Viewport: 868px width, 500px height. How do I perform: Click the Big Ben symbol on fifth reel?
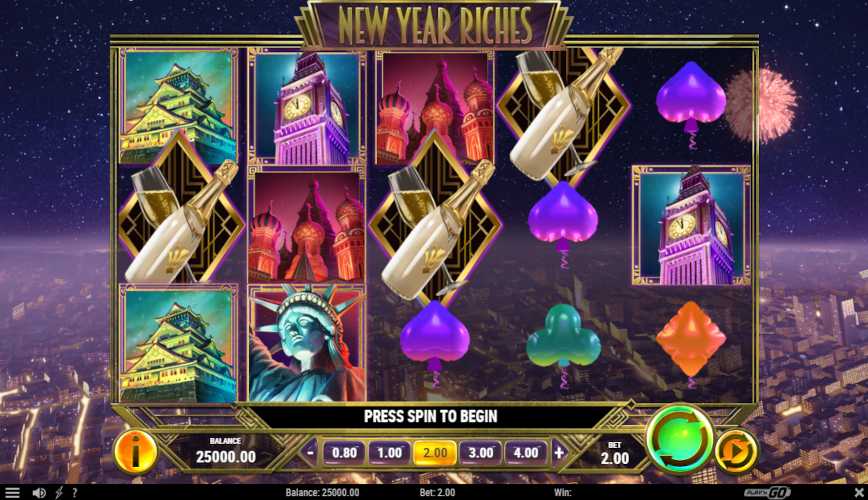[x=691, y=225]
